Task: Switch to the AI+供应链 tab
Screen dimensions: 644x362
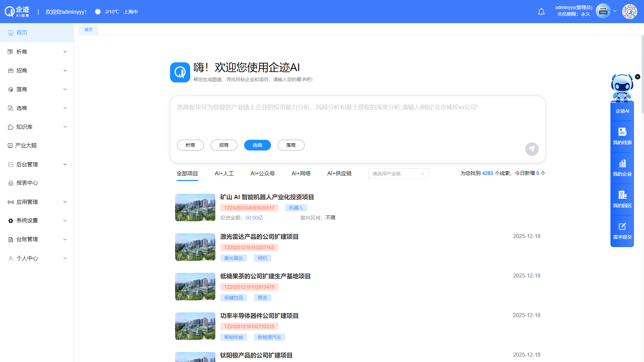Action: 339,173
